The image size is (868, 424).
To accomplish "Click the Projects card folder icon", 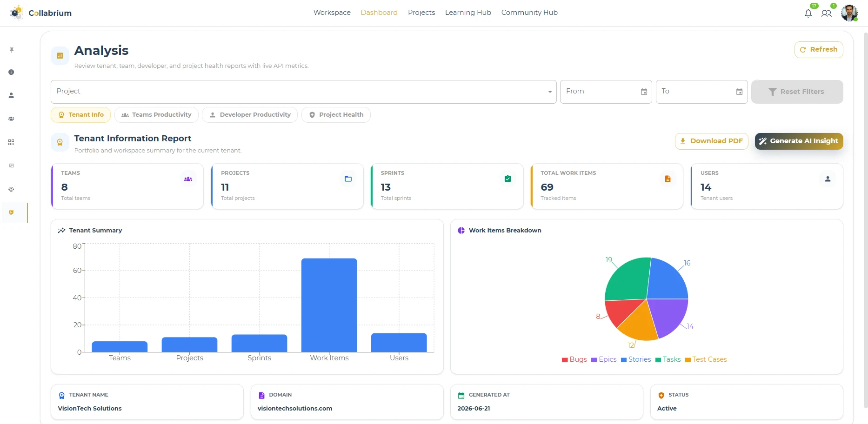I will pyautogui.click(x=348, y=179).
